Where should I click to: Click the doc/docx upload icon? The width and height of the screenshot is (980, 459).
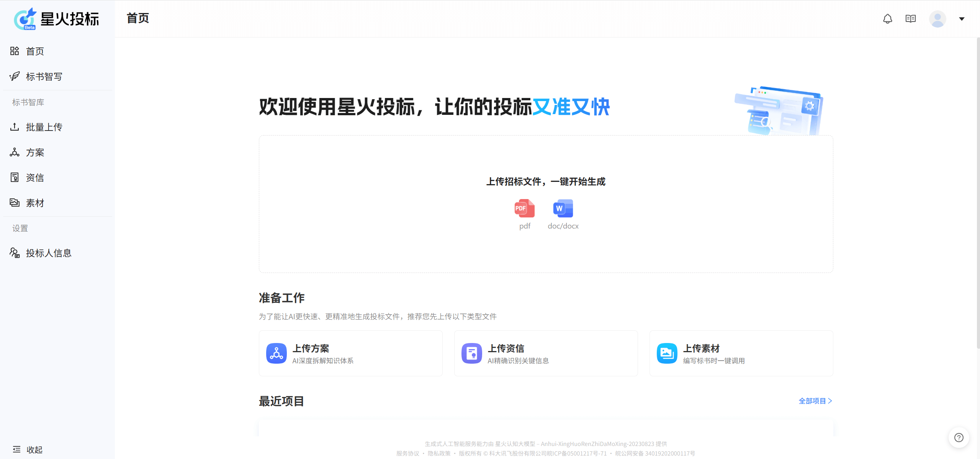coord(563,208)
